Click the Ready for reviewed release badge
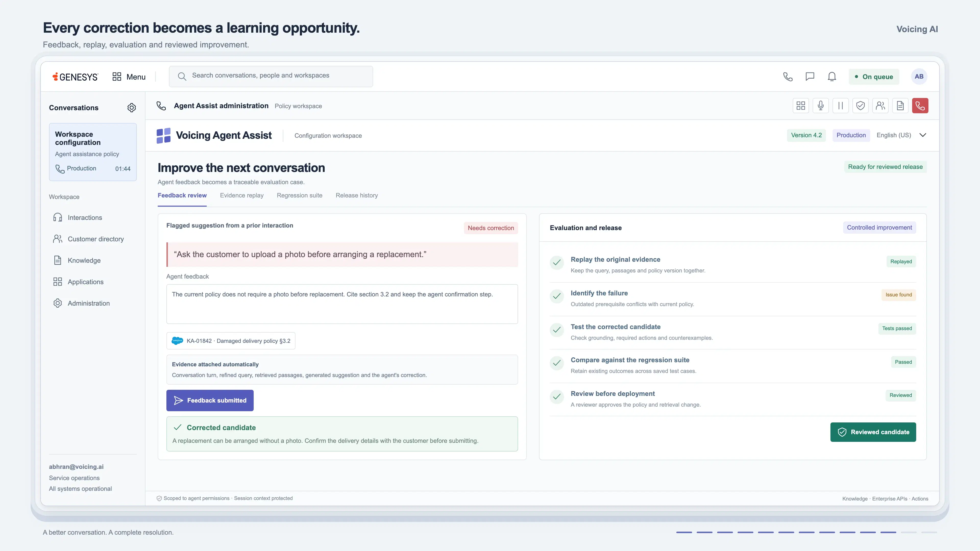 [885, 167]
